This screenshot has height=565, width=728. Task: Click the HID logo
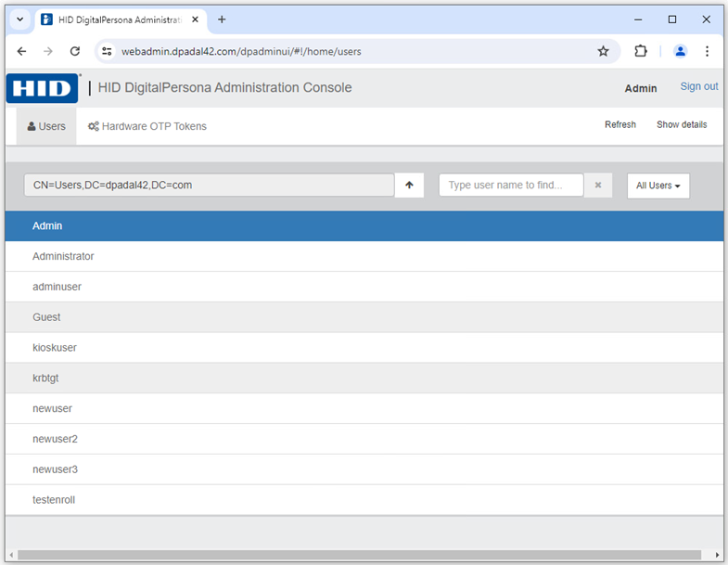pyautogui.click(x=43, y=88)
